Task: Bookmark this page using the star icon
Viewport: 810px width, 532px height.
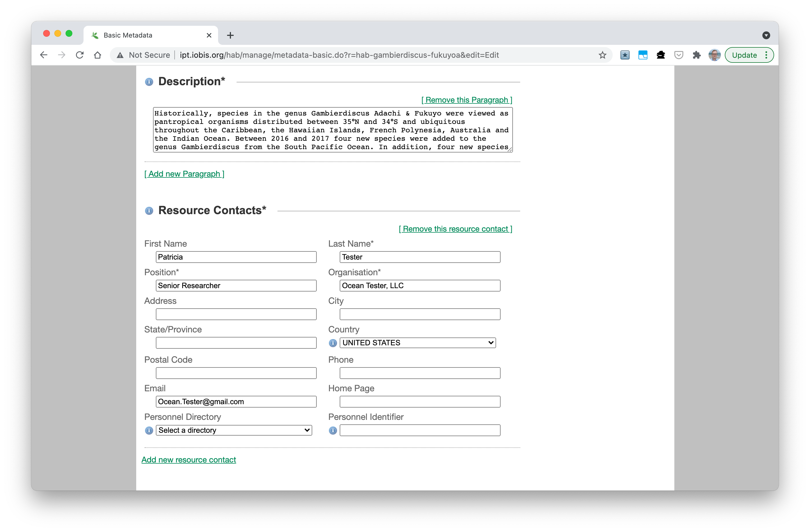Action: [602, 55]
